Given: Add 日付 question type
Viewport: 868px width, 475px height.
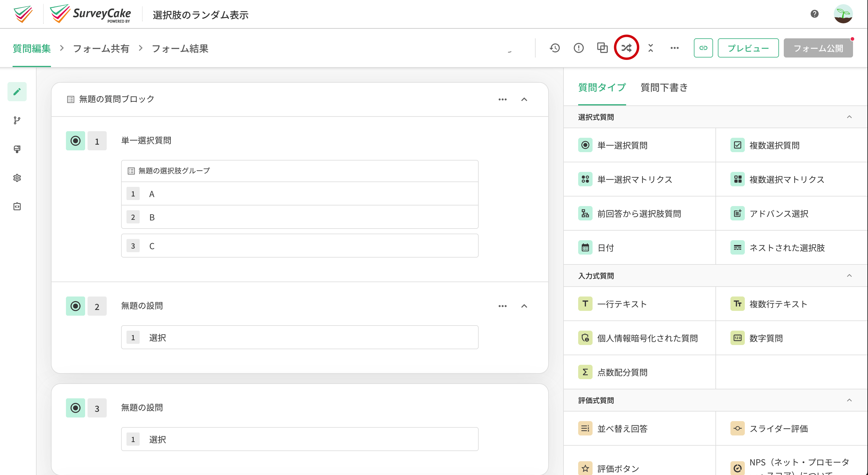Looking at the screenshot, I should (640, 247).
